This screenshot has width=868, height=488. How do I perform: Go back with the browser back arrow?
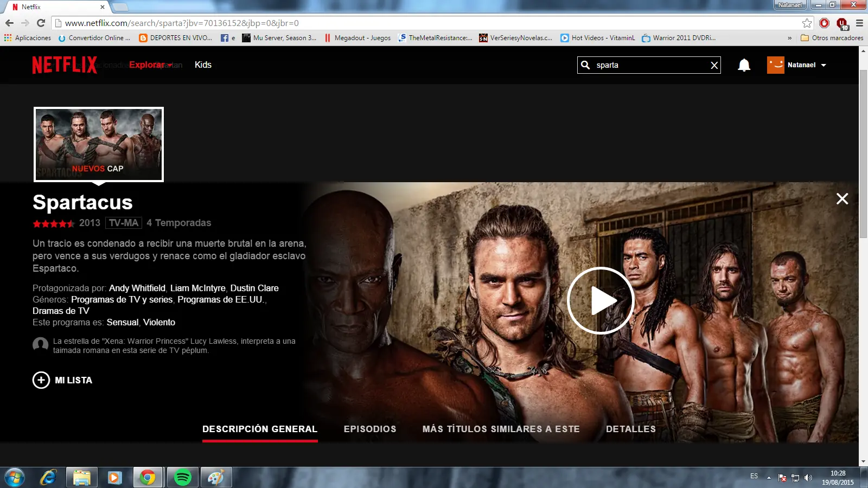pos(9,23)
